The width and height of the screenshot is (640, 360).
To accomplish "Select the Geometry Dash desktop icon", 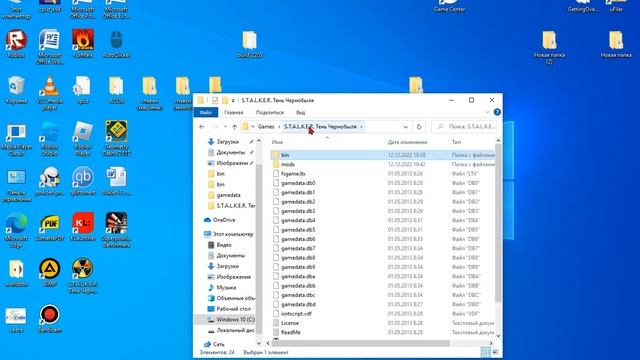I will pyautogui.click(x=117, y=138).
